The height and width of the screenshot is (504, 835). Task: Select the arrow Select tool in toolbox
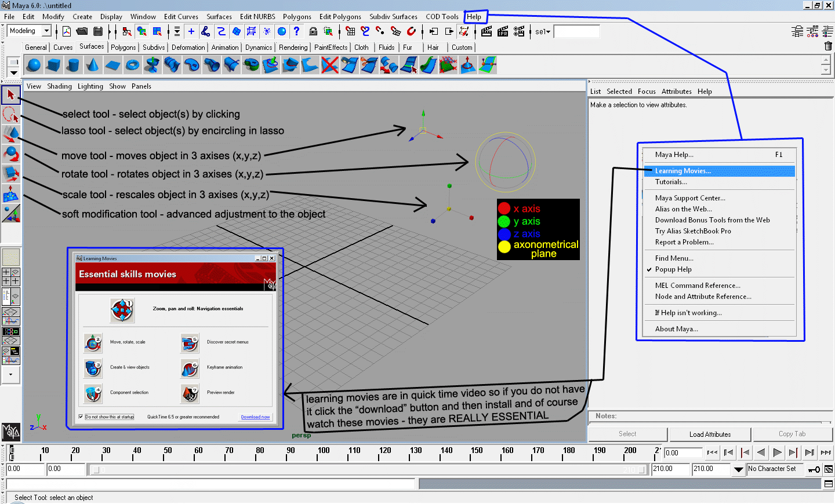(x=11, y=94)
